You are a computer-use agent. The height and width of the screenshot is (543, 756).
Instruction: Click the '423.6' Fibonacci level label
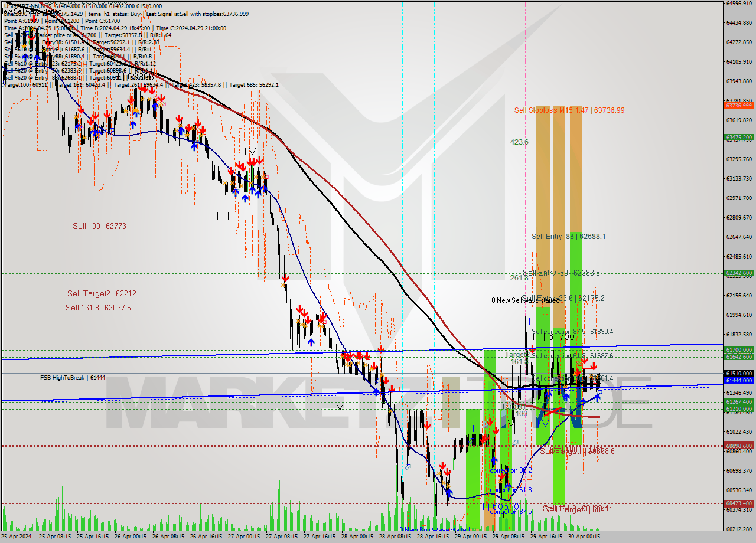click(519, 142)
